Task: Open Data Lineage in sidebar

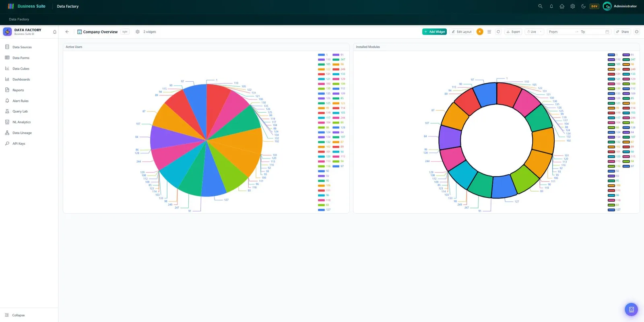Action: (29, 133)
